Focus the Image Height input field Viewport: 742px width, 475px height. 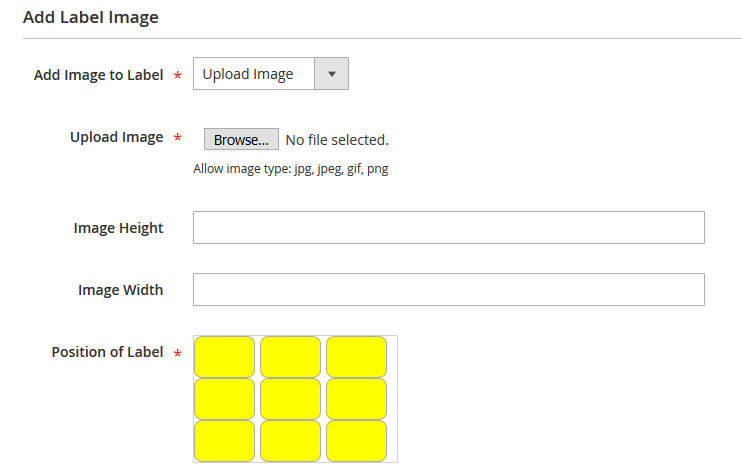448,228
